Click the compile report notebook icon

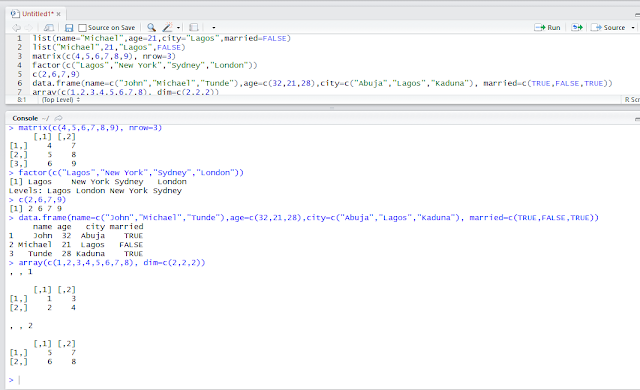tap(194, 27)
